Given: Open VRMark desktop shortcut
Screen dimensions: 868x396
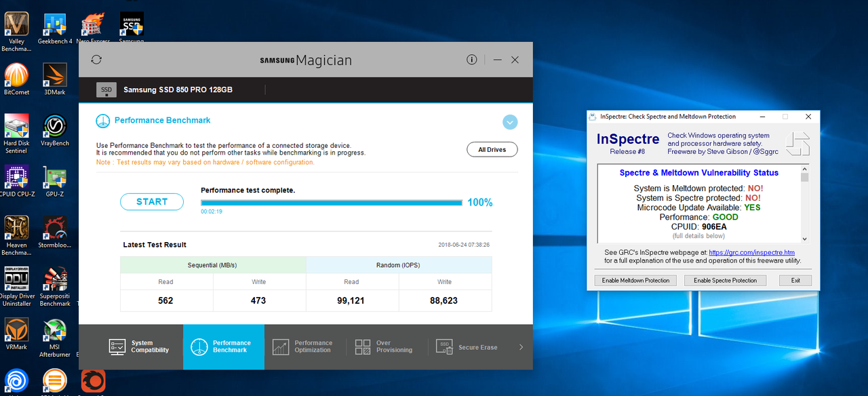Looking at the screenshot, I should tap(16, 334).
